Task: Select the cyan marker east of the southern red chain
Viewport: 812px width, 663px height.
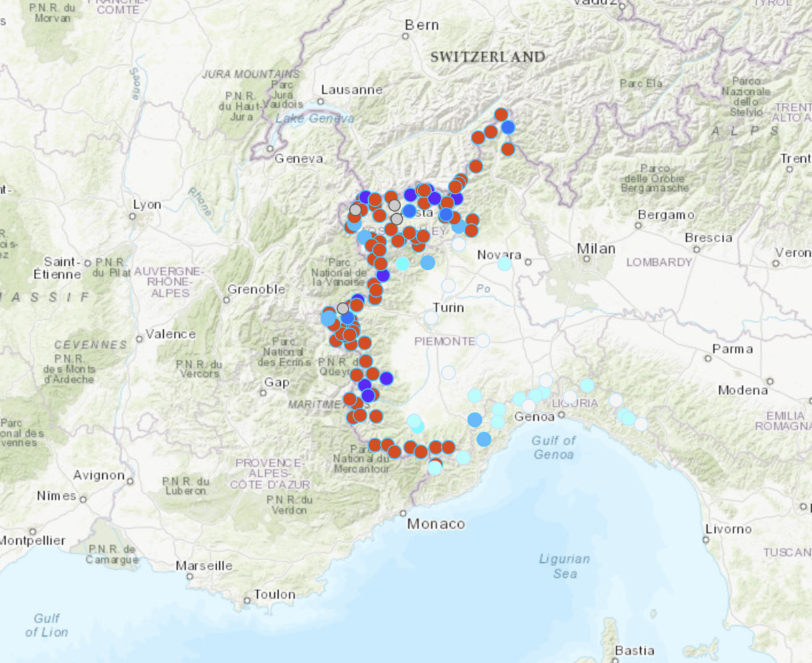Action: (x=463, y=457)
